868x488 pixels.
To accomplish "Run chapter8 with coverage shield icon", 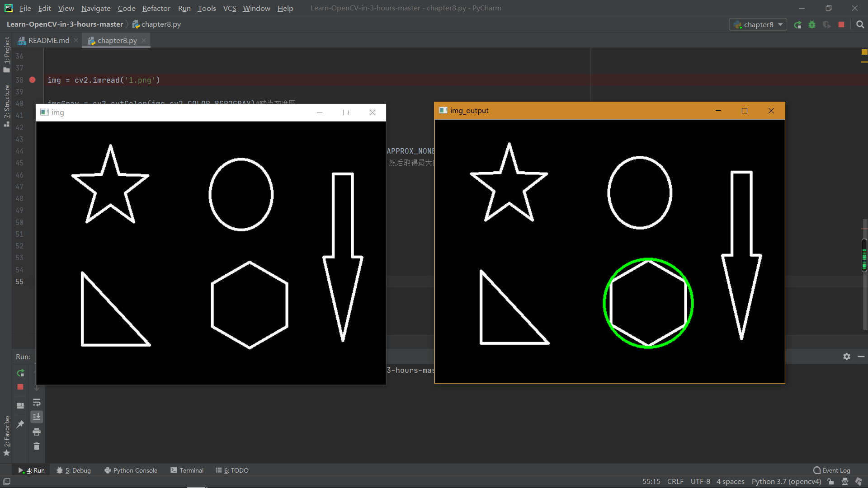I will coord(827,24).
